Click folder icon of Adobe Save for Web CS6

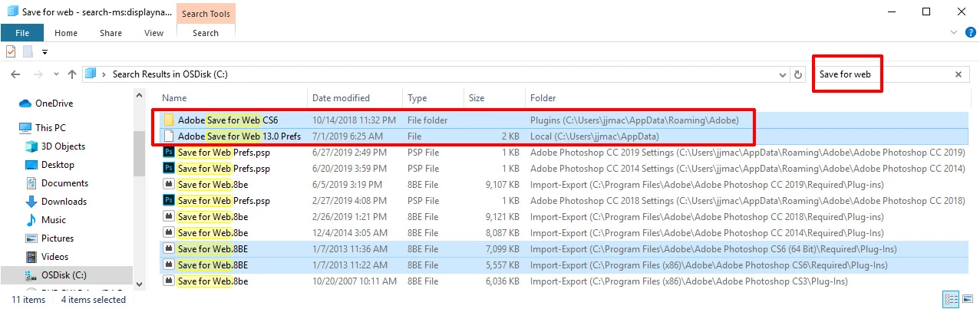168,120
